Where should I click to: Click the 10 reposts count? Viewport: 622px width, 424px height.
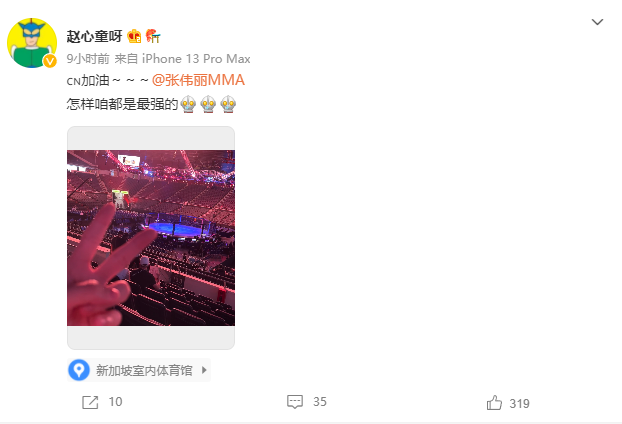(115, 402)
